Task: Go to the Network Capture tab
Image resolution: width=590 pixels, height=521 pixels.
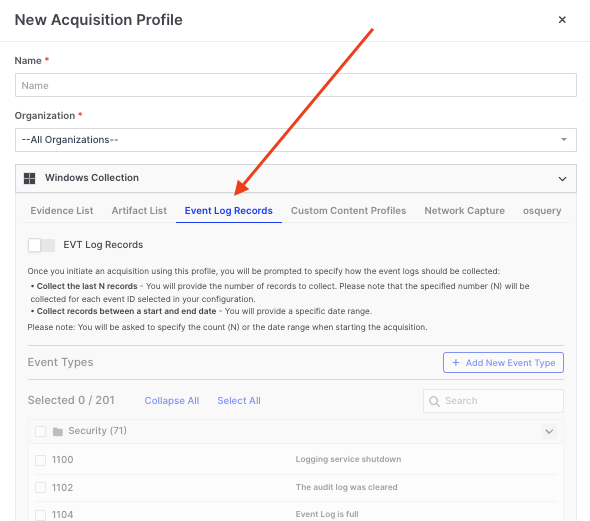Action: pyautogui.click(x=464, y=211)
